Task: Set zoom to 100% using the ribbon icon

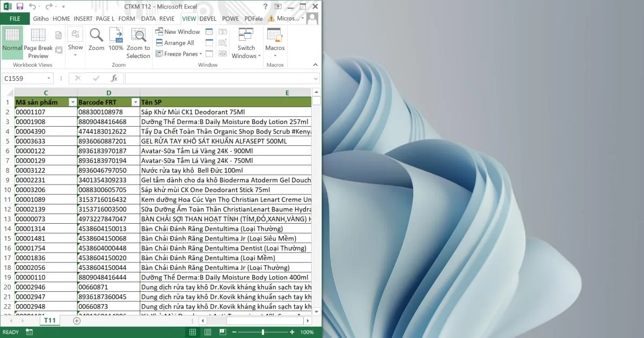Action: tap(116, 39)
